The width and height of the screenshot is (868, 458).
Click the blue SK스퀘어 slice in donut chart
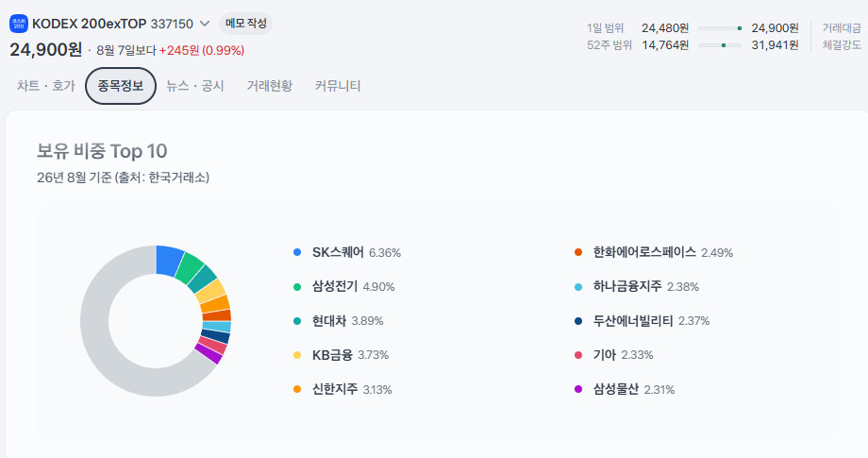tap(168, 259)
